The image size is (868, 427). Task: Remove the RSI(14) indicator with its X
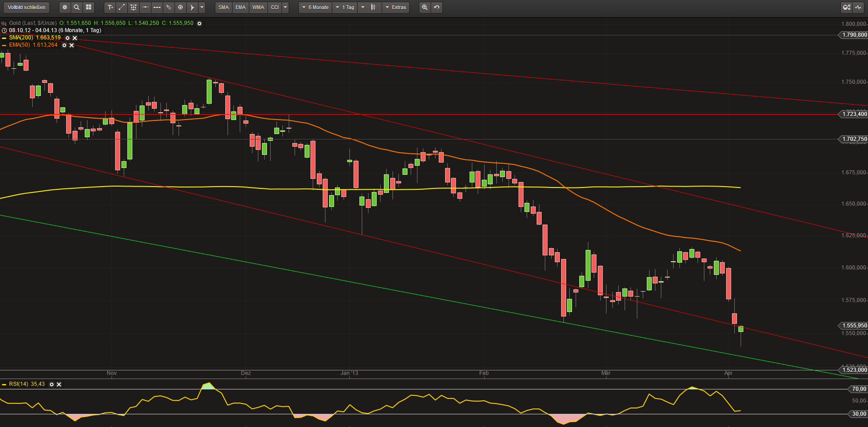[58, 384]
